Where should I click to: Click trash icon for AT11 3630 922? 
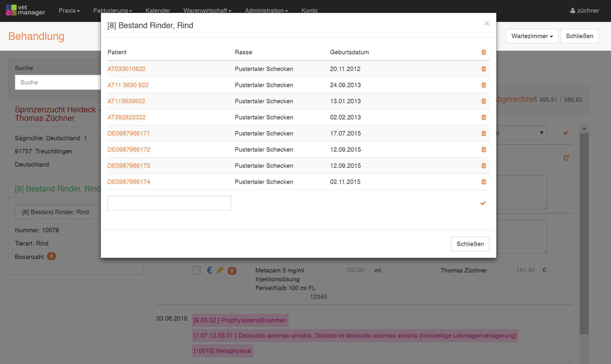483,85
